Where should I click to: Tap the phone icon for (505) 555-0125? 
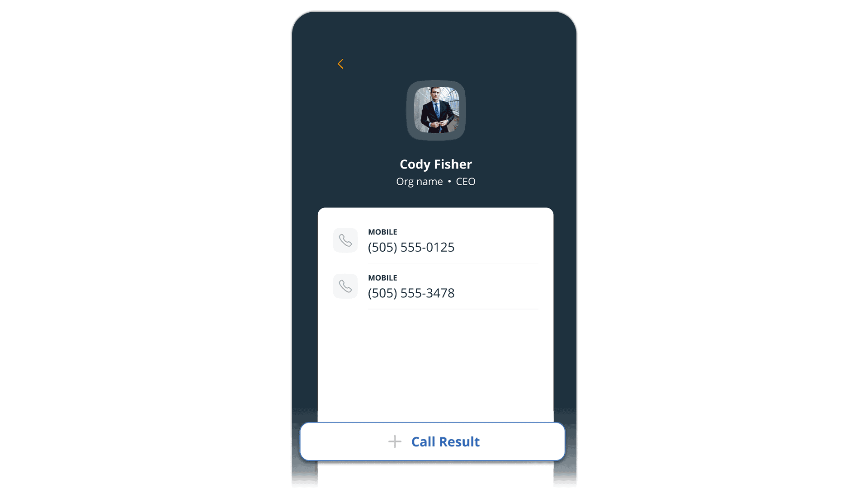344,239
